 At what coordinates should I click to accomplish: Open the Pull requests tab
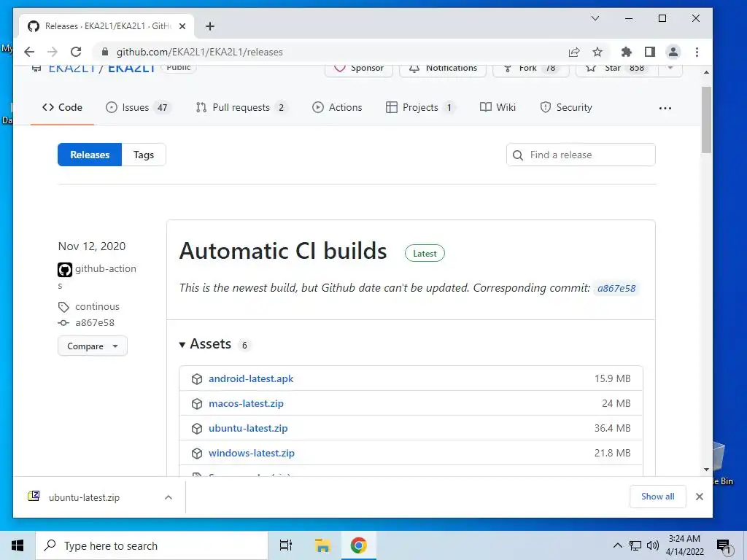[241, 107]
